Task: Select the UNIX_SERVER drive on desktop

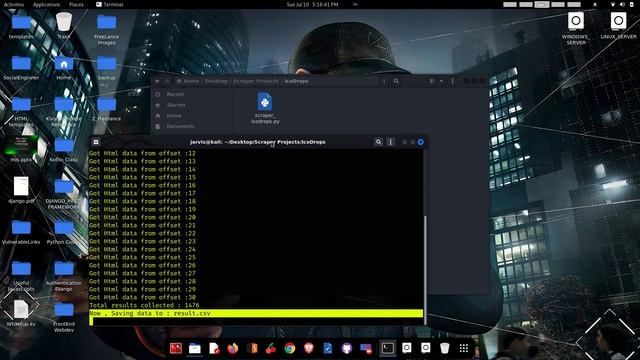Action: pos(618,25)
